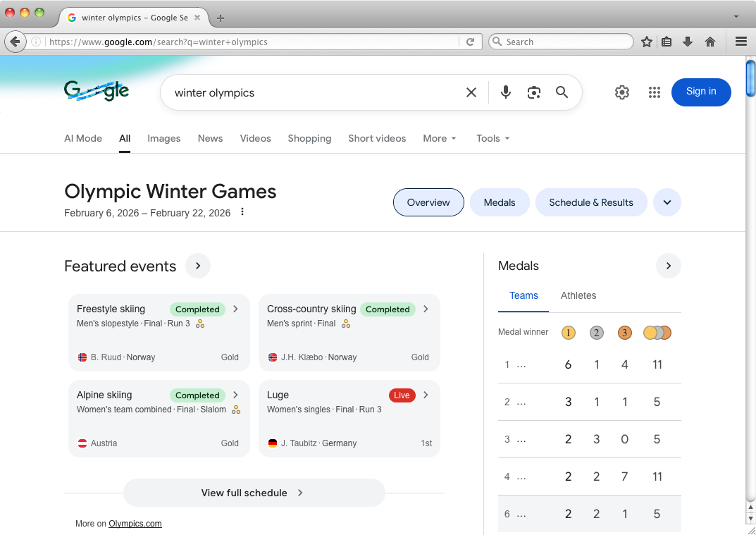Clear the Google search query with X
The width and height of the screenshot is (756, 535).
coord(471,92)
